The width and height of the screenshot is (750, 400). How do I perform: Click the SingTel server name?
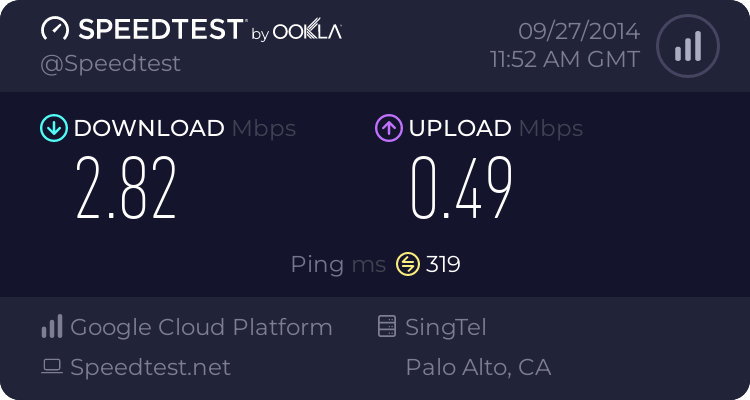coord(446,327)
